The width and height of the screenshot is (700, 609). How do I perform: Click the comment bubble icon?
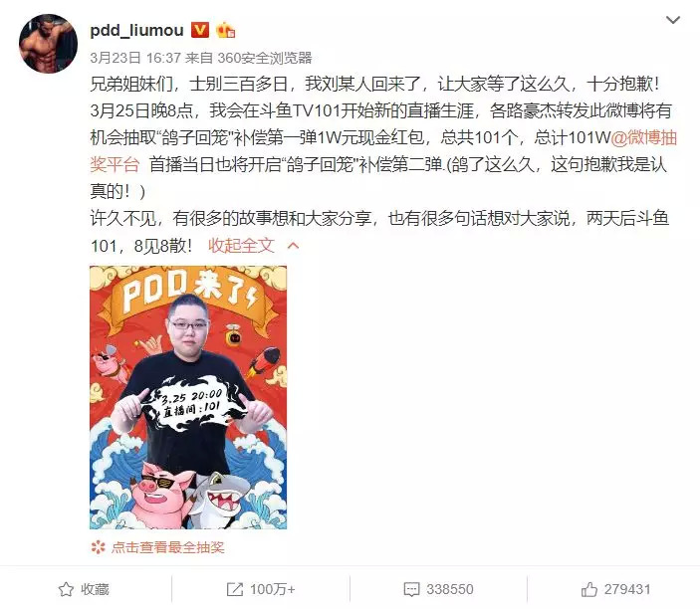click(x=411, y=589)
